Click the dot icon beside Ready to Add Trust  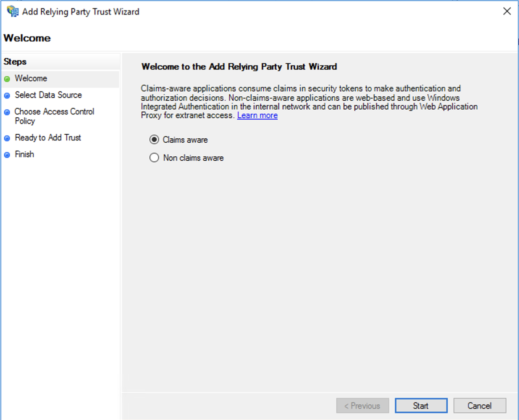tap(8, 138)
